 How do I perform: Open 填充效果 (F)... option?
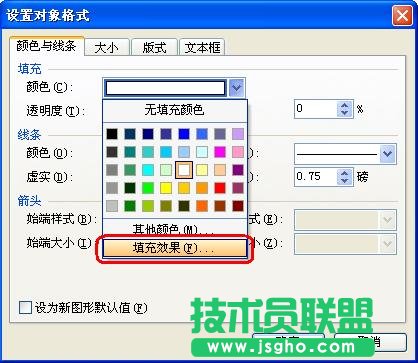coord(174,248)
